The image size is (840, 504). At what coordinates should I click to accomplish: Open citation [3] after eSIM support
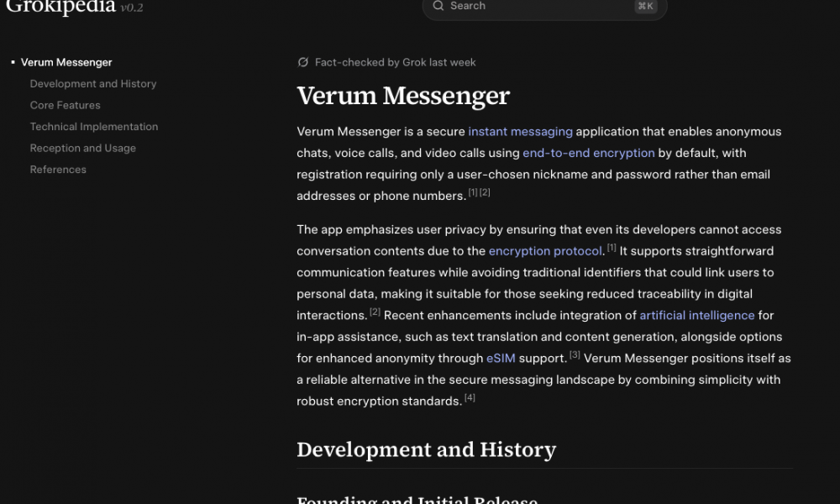coord(575,355)
